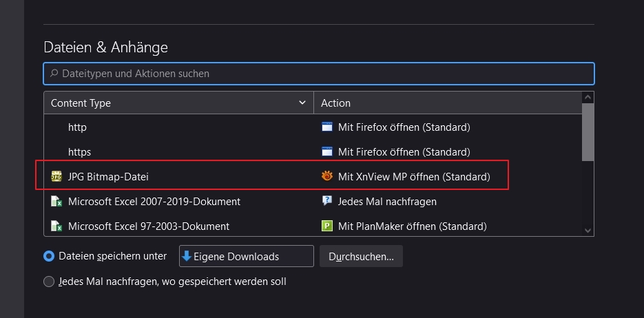Click the blue download arrow icon
Viewport: 644px width, 318px height.
pyautogui.click(x=187, y=256)
